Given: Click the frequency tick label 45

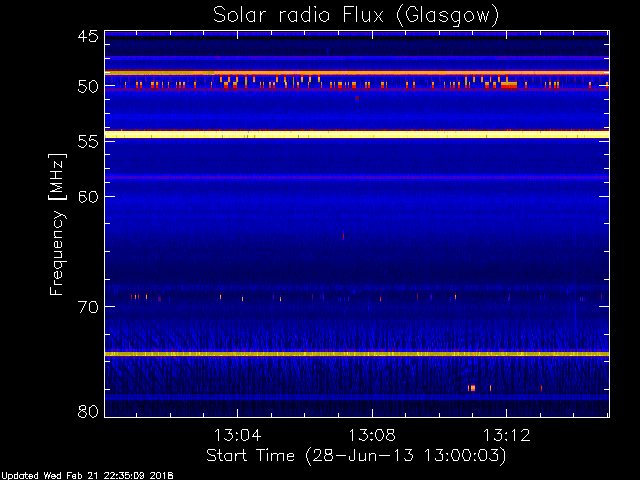Looking at the screenshot, I should pyautogui.click(x=88, y=37).
